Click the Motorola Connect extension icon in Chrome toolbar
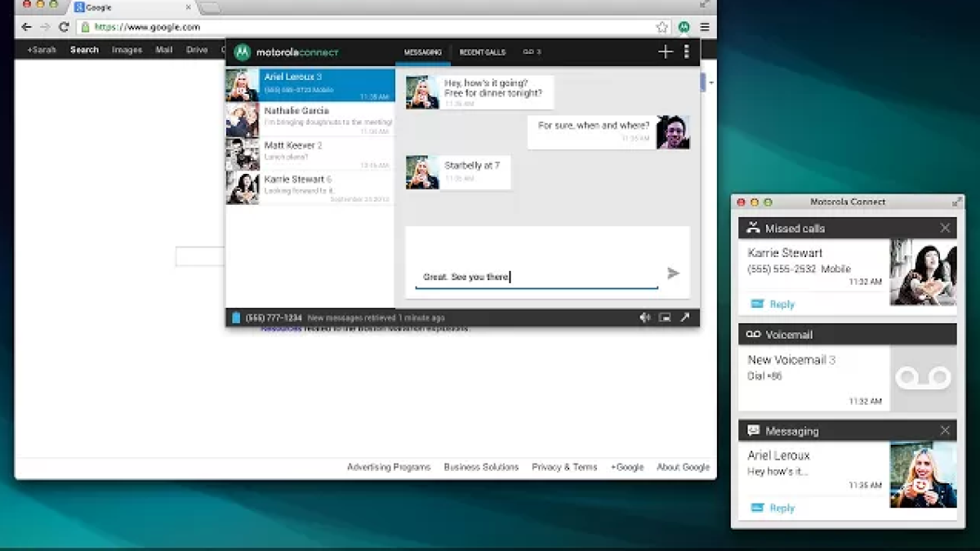The image size is (980, 551). tap(684, 27)
